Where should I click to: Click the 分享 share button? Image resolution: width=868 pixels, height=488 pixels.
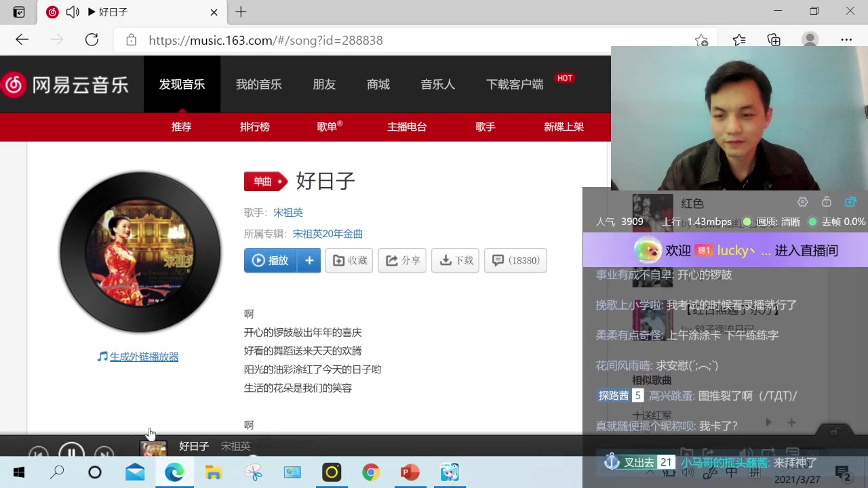pyautogui.click(x=402, y=260)
